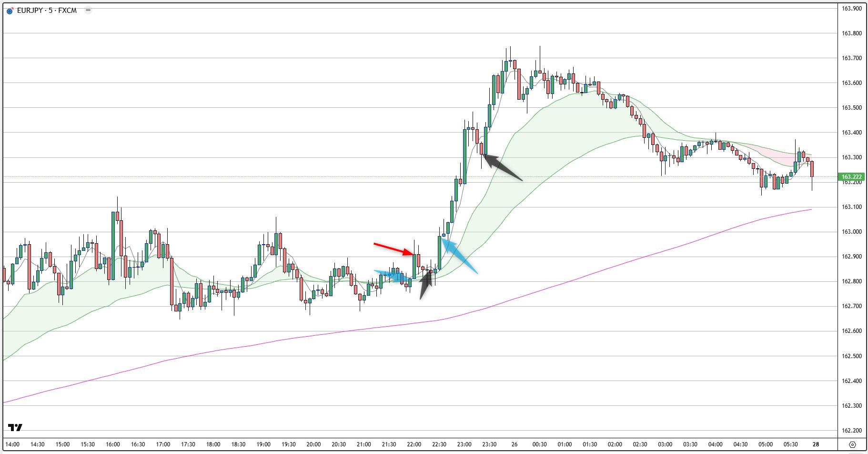Screen dimensions: 868x454
Task: Click the 17:00 time axis label
Action: pyautogui.click(x=163, y=444)
